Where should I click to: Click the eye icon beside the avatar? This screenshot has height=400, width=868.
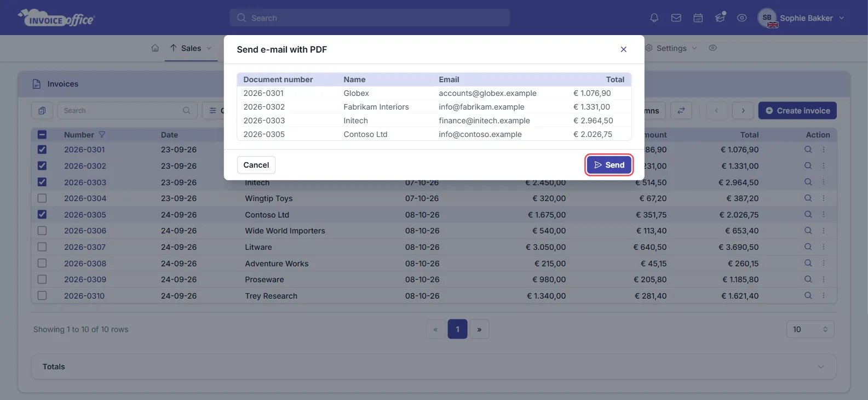[x=742, y=18]
